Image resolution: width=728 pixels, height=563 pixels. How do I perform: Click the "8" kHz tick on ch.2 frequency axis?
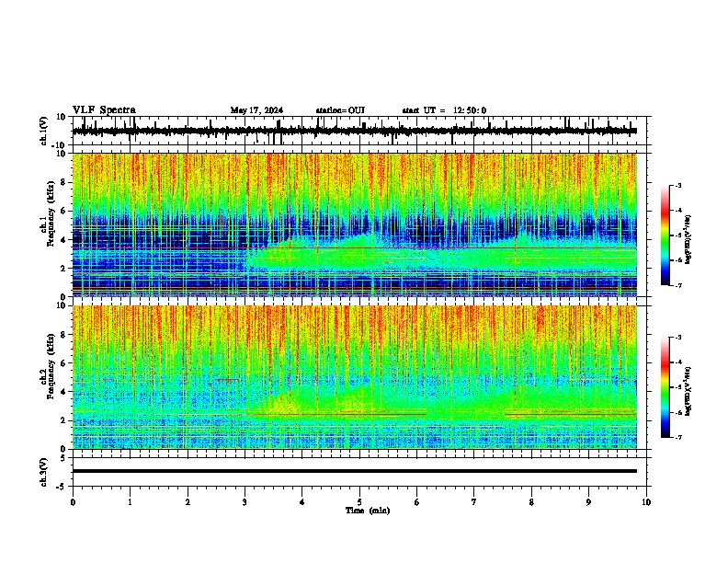point(63,335)
